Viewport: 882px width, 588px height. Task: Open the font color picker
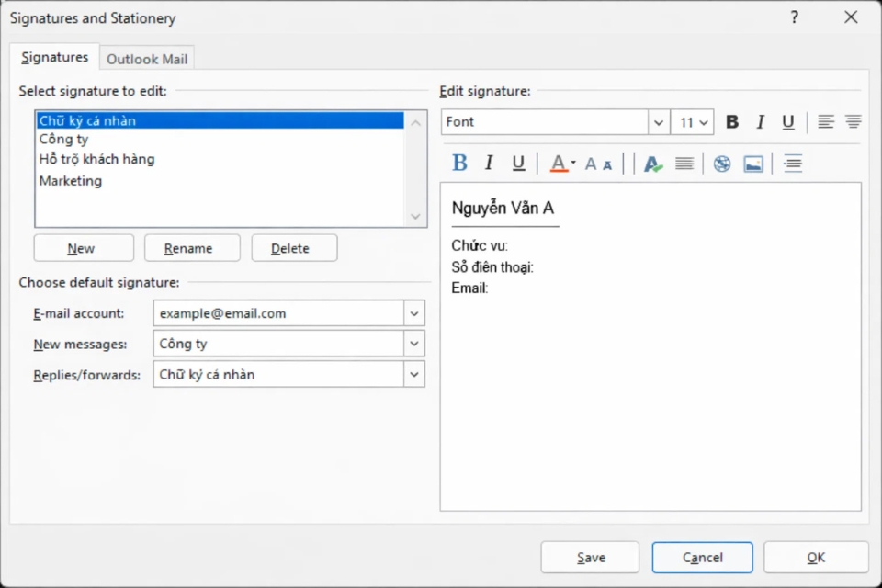[x=559, y=163]
